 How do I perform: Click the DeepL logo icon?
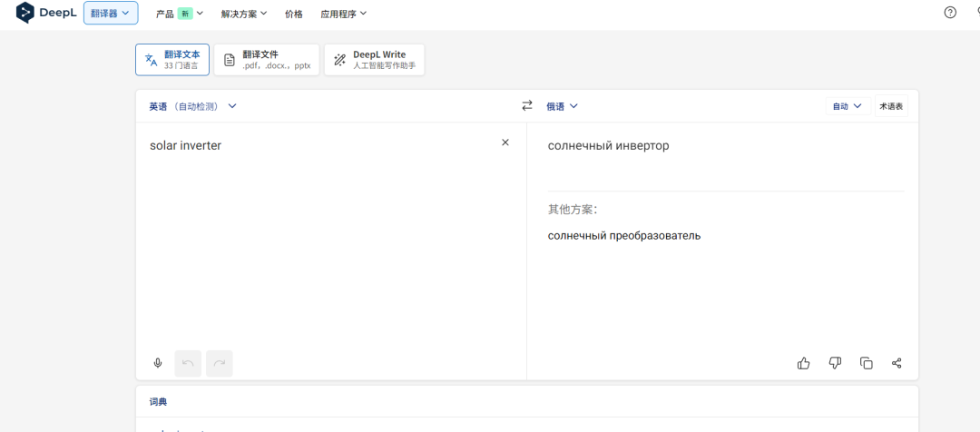(x=25, y=13)
